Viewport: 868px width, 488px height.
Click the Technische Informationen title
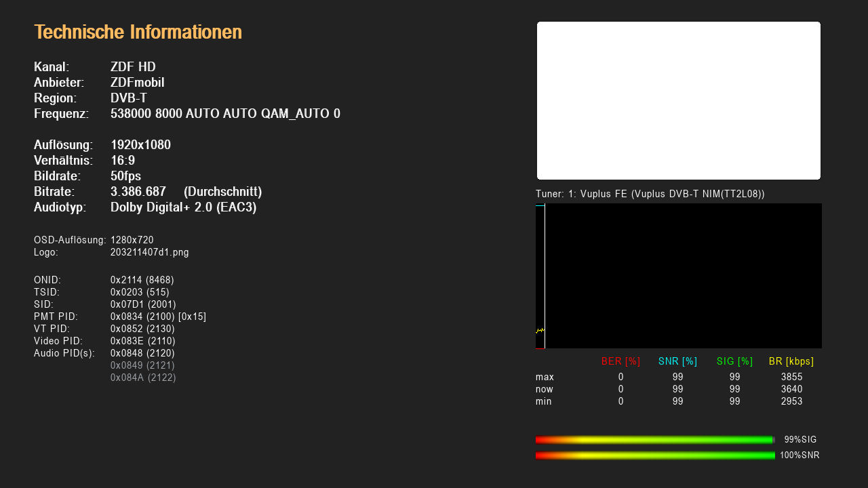tap(138, 32)
